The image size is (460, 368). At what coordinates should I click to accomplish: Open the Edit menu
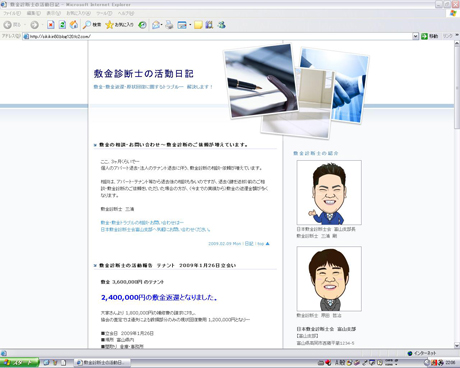coord(34,13)
